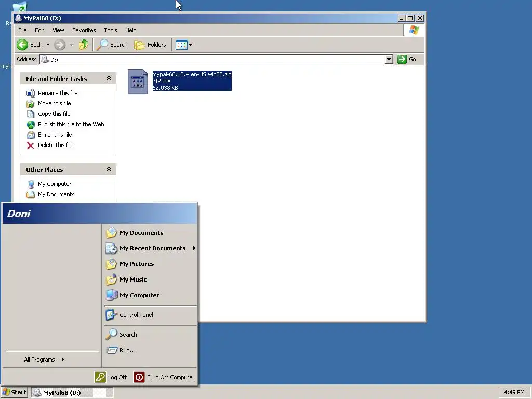Screen dimensions: 532x399
Task: Maximize the MyPal68 (D:) window
Action: point(410,18)
